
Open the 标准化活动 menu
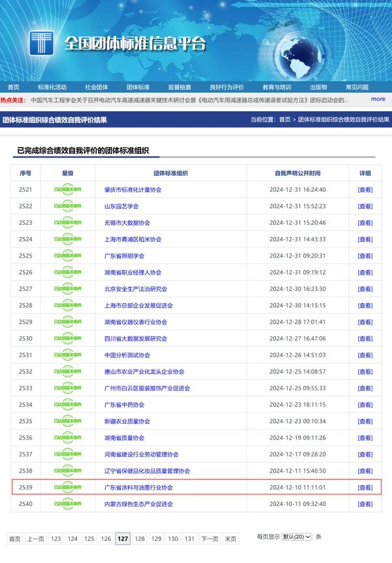tap(52, 87)
